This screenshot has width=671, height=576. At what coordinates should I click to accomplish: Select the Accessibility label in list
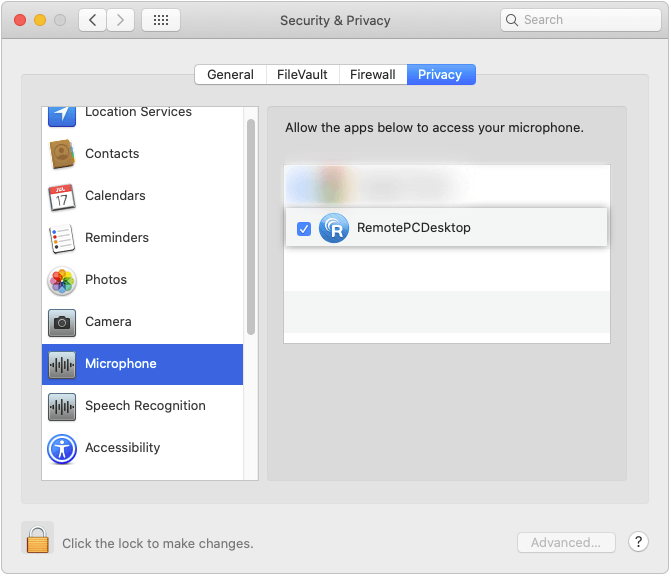(122, 448)
